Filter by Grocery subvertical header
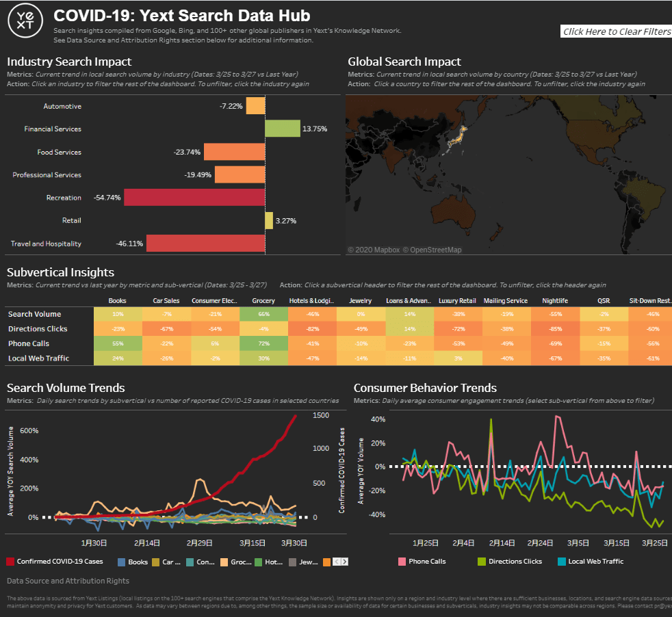Screen dimensions: 672x617 pos(263,301)
